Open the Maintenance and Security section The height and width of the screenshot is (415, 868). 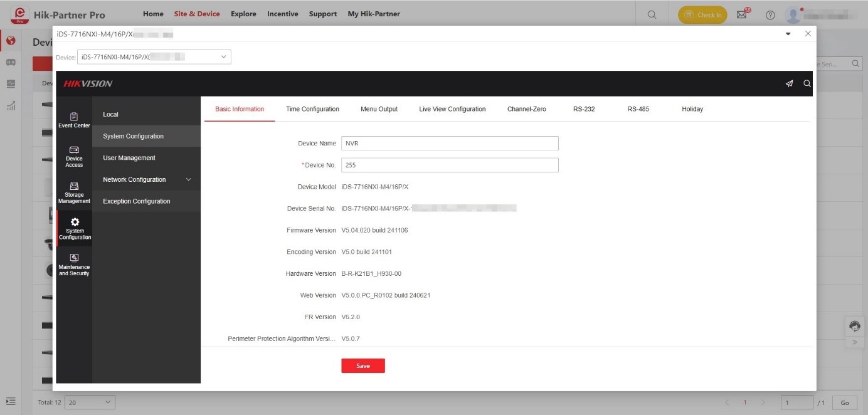[x=74, y=265]
